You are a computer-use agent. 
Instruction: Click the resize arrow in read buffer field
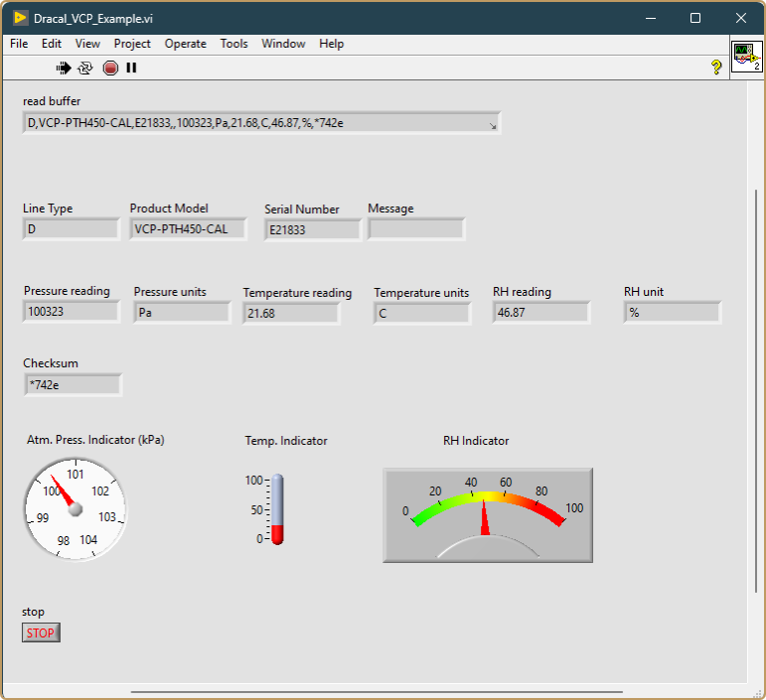tap(493, 126)
